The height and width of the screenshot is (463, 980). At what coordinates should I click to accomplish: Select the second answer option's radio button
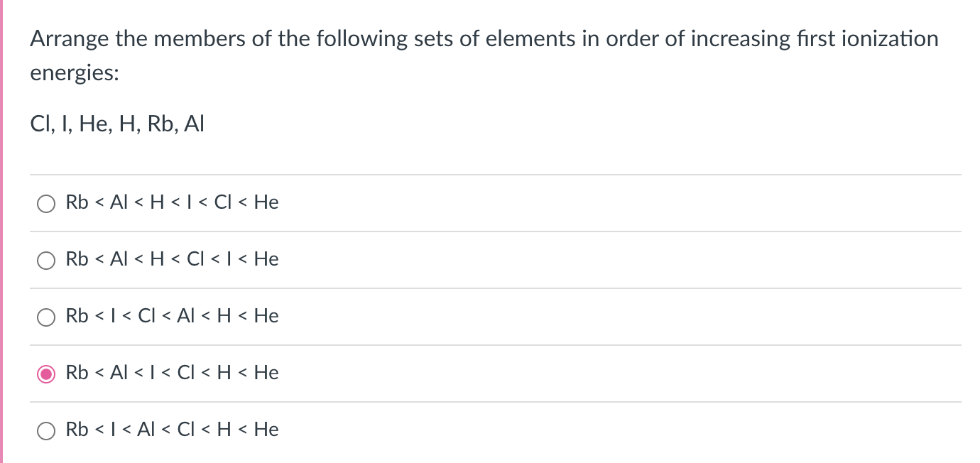point(46,261)
